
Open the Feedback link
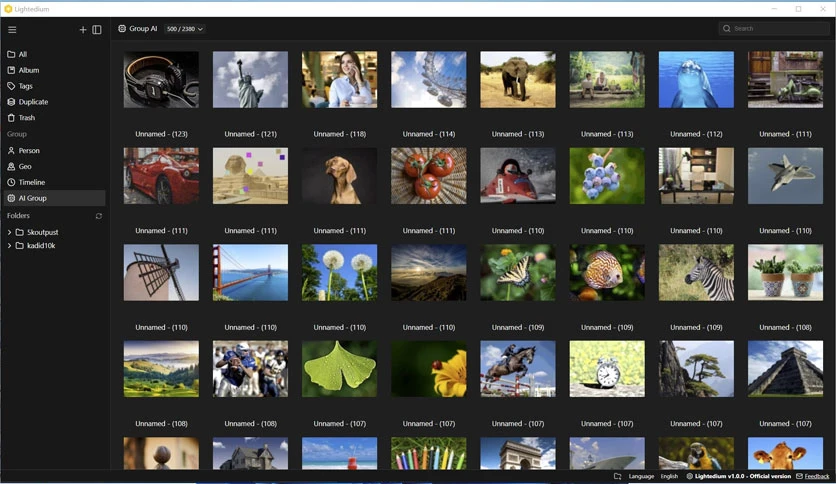tap(817, 477)
